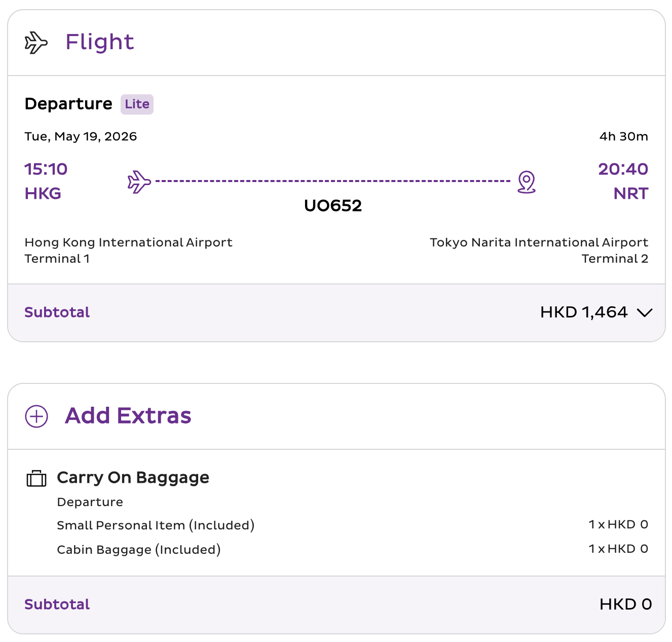
Task: Click the departure date Tue, May 19, 2026
Action: click(81, 136)
